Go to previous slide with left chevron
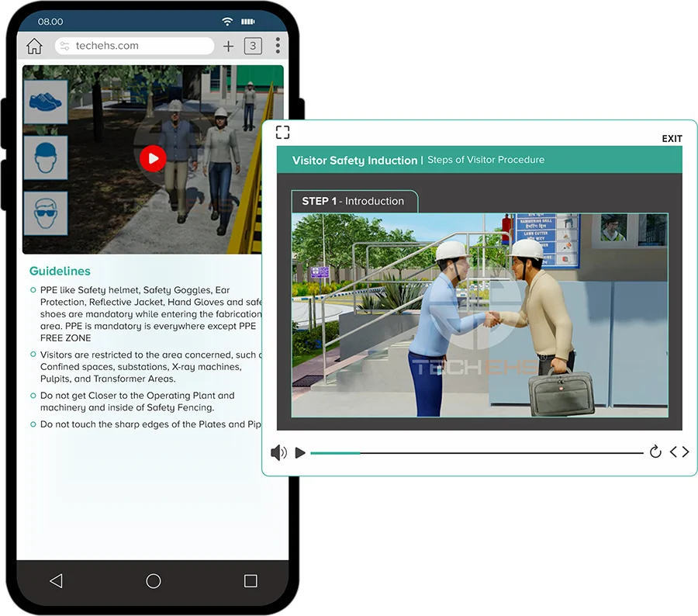The height and width of the screenshot is (616, 698). tap(673, 452)
